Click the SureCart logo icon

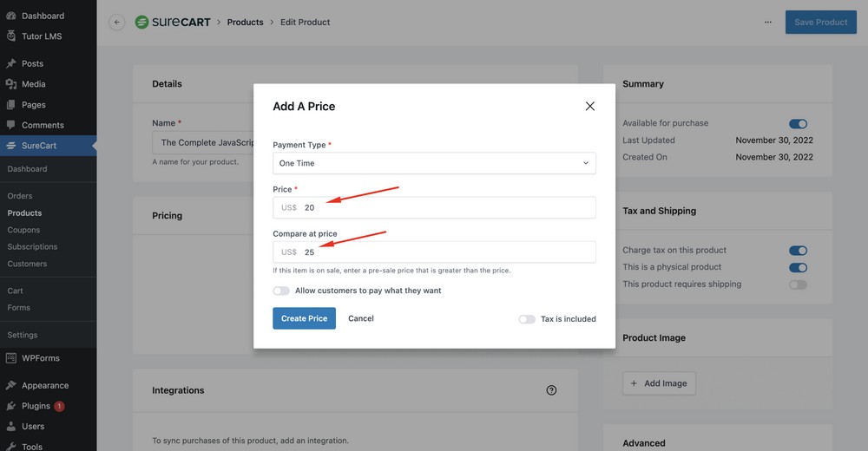tap(142, 22)
